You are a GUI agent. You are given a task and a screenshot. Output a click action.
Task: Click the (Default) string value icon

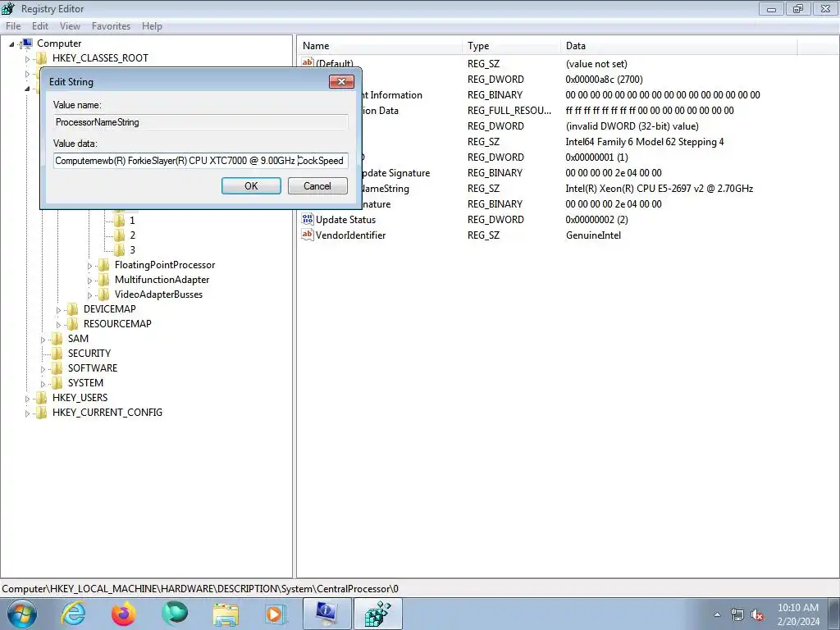tap(308, 62)
